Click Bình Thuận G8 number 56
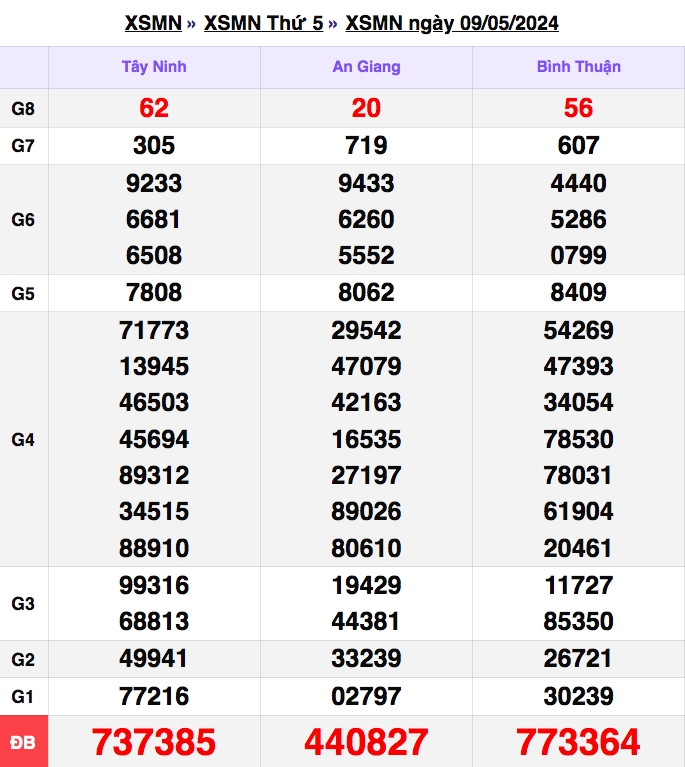 click(578, 108)
